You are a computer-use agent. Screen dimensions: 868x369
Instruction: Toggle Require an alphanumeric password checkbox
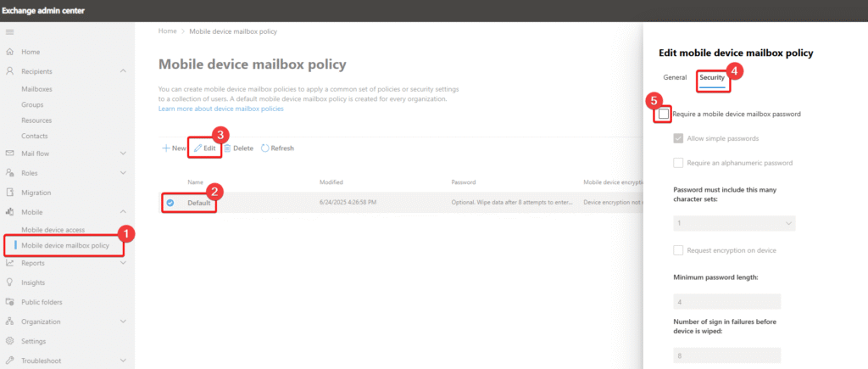point(678,163)
